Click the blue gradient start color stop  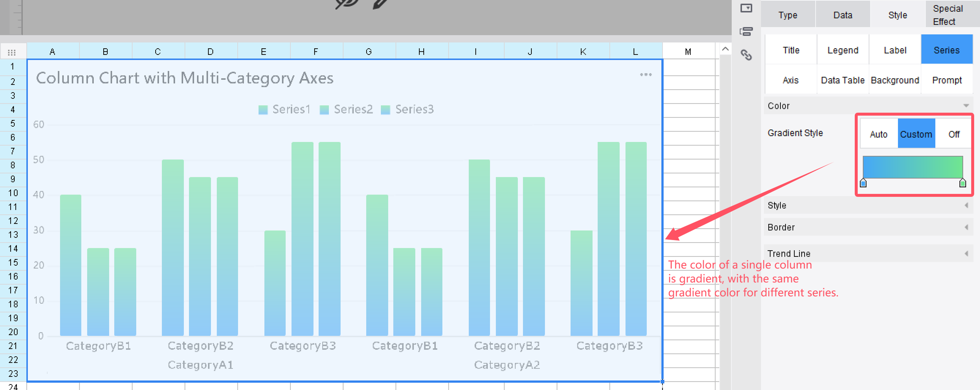pyautogui.click(x=863, y=183)
